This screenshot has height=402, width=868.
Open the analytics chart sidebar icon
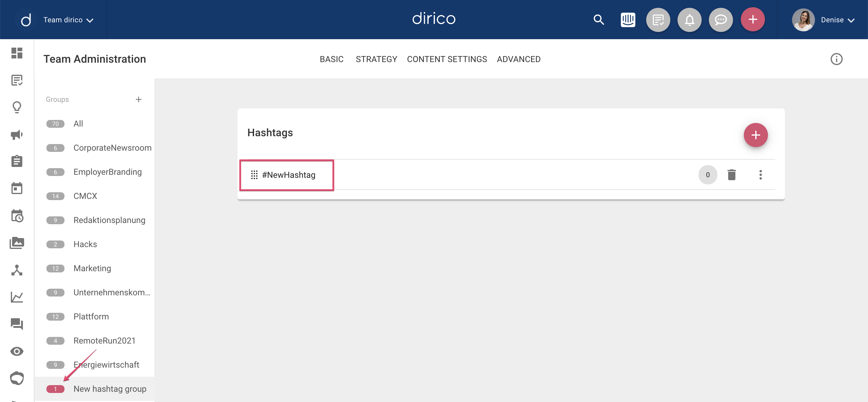pos(17,297)
